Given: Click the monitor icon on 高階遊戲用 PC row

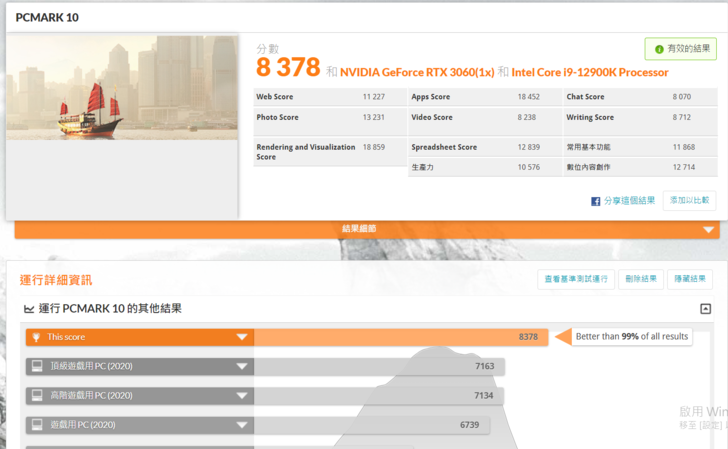Looking at the screenshot, I should click(37, 395).
